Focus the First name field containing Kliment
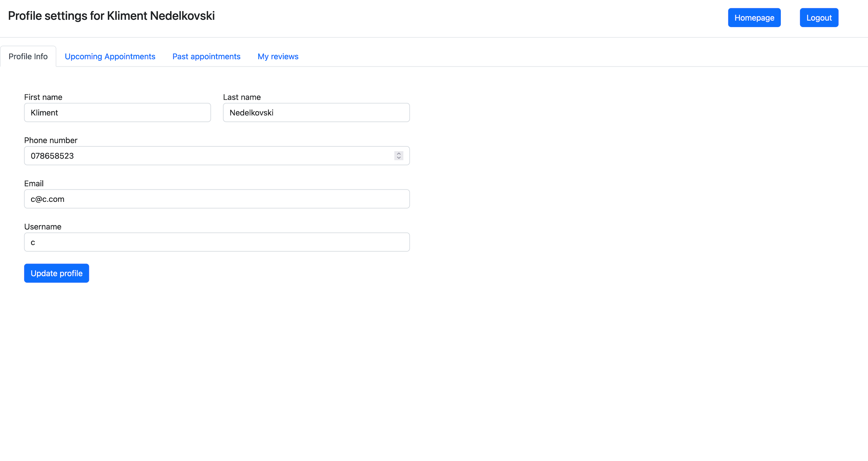The image size is (868, 461). coord(117,112)
